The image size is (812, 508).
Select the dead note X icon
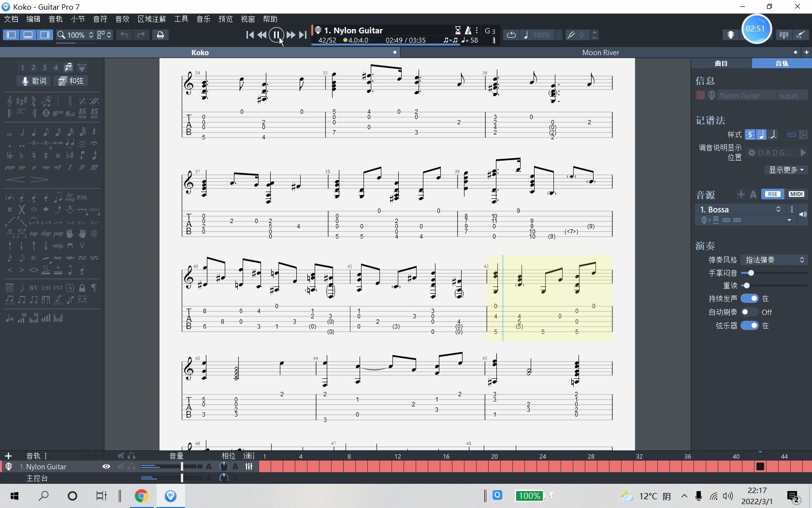click(22, 209)
